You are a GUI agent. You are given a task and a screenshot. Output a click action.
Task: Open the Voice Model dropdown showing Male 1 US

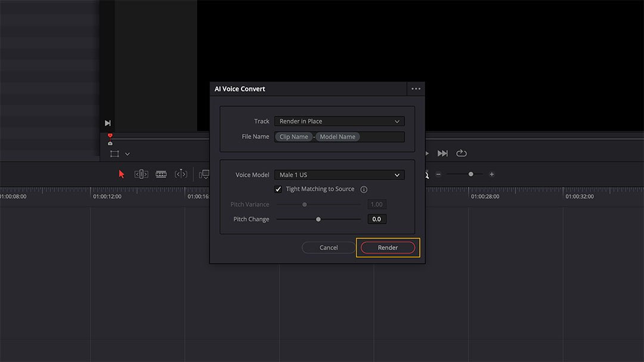(x=339, y=175)
